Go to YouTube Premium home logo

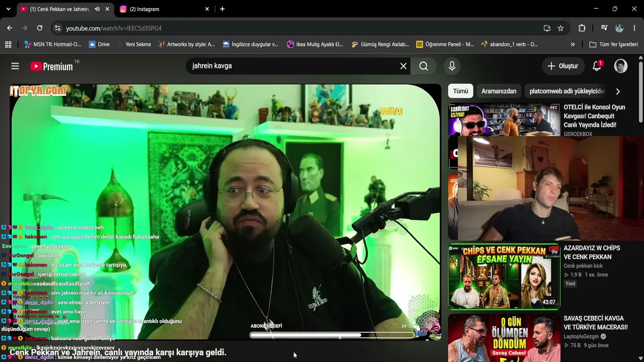point(52,66)
